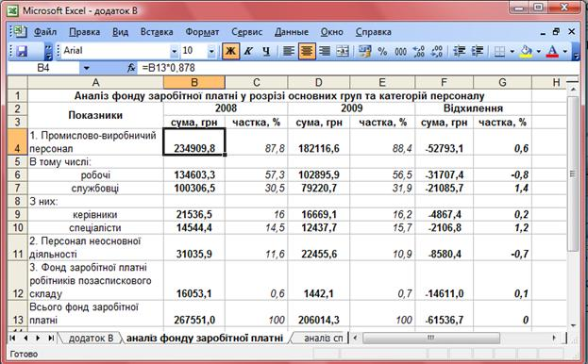Screen dimensions: 588x364
Task: Select аналіз фонду заробітної платні sheet tab
Action: pos(205,339)
